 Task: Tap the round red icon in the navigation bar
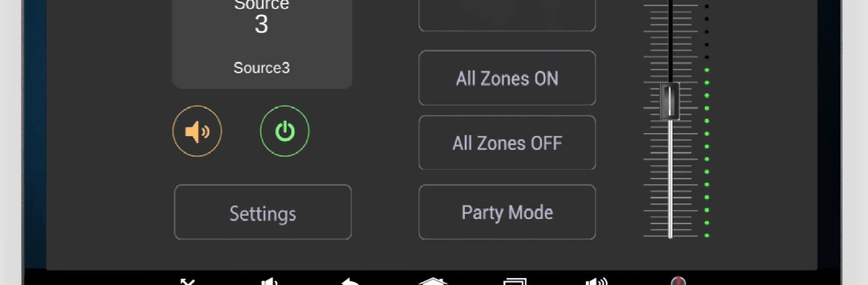678,280
